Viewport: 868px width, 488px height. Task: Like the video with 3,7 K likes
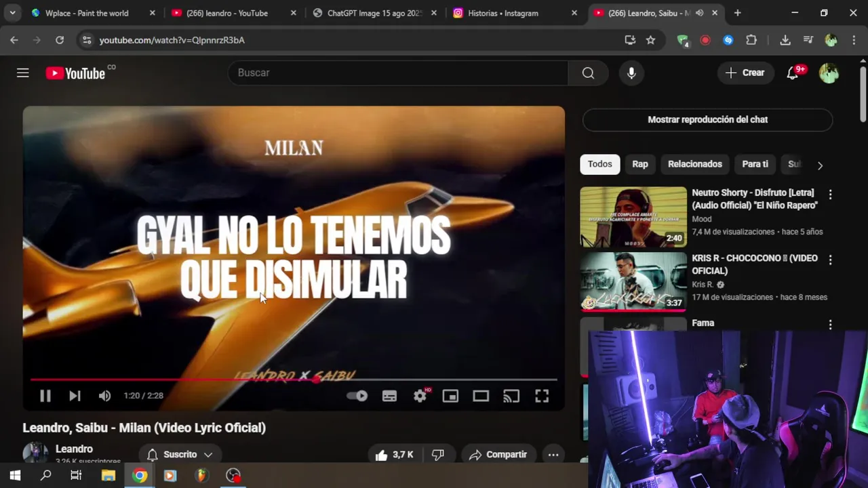(x=394, y=455)
